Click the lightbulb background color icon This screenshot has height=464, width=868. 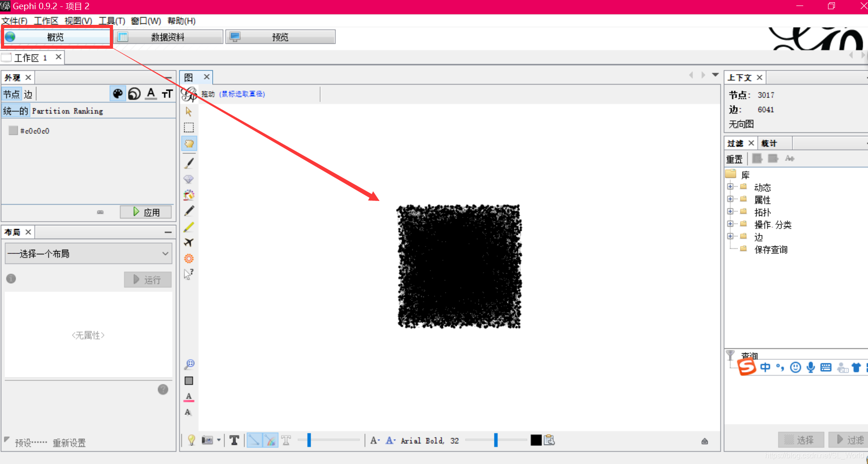tap(192, 440)
